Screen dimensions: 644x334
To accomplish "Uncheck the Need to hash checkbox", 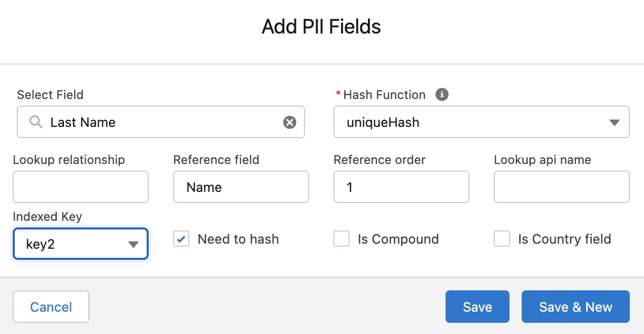I will tap(181, 239).
